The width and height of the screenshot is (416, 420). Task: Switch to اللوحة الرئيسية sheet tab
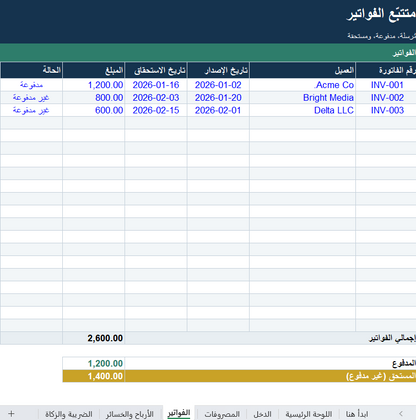tap(309, 414)
